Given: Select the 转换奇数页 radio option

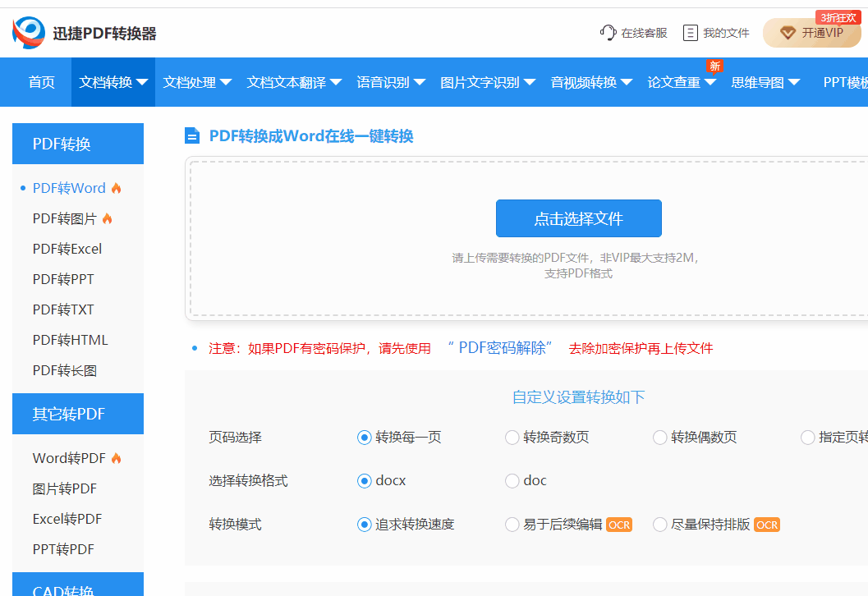Looking at the screenshot, I should (512, 438).
